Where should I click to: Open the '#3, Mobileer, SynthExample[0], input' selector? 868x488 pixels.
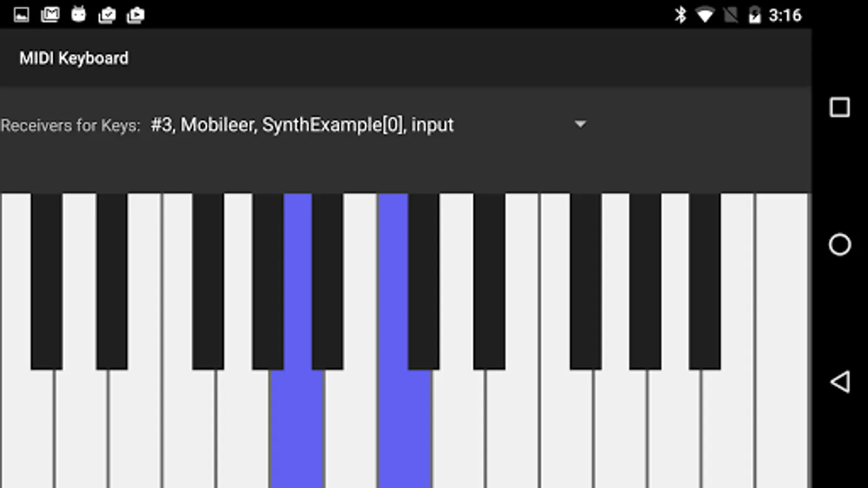tap(369, 125)
